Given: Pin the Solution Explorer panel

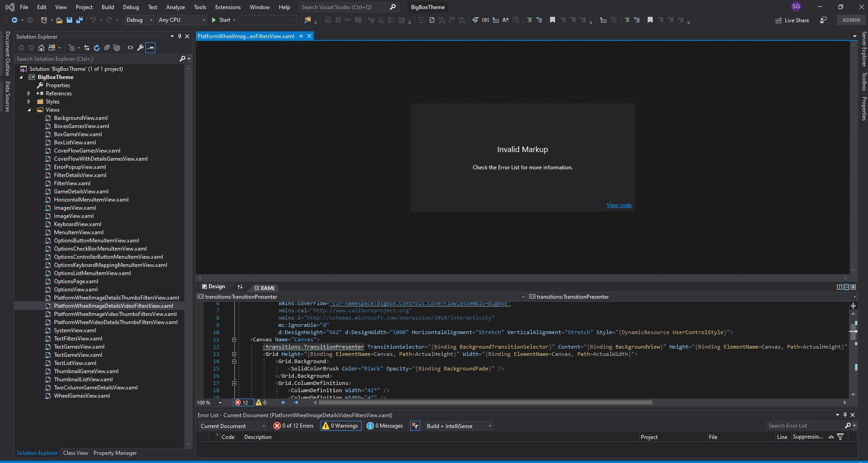Looking at the screenshot, I should click(x=179, y=36).
